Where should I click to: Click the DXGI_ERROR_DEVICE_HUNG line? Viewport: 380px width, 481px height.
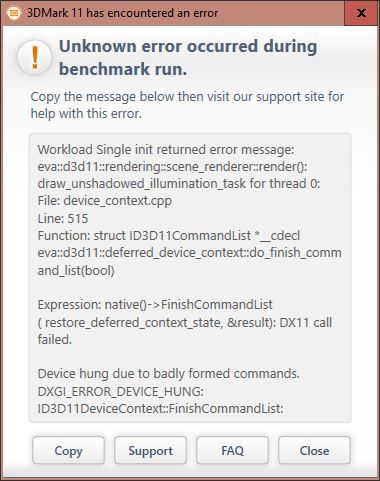[x=120, y=391]
